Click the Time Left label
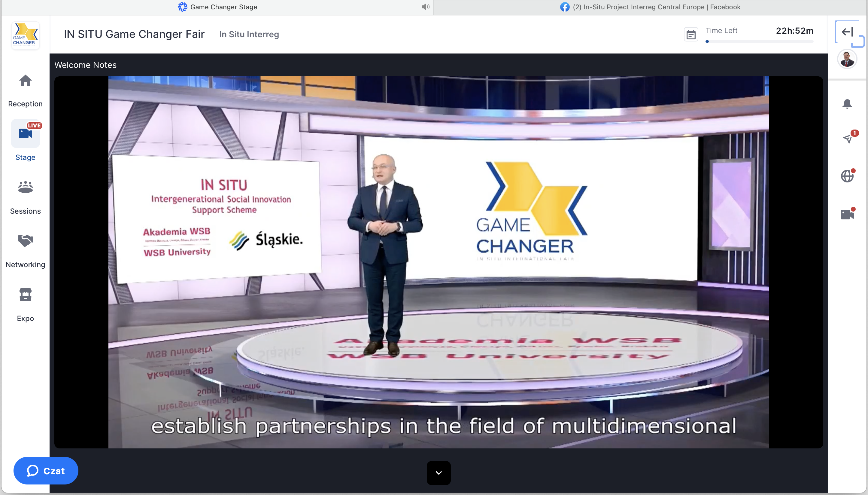868x495 pixels. (x=721, y=31)
